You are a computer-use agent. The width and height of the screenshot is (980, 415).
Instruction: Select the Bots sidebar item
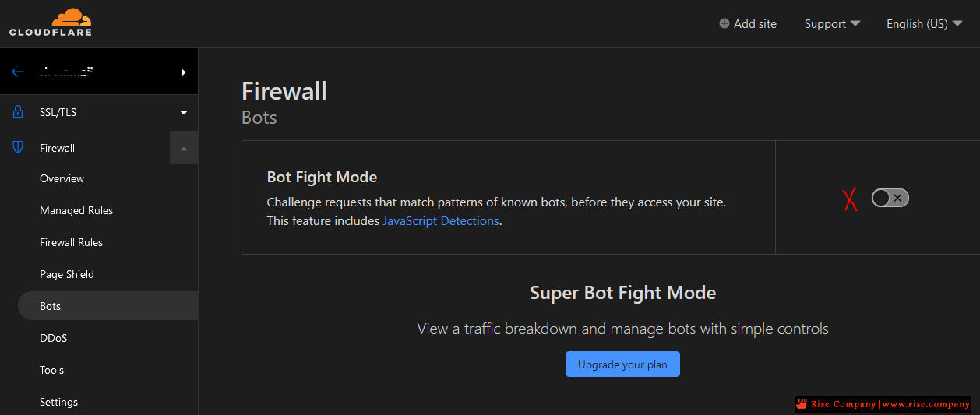pos(108,306)
